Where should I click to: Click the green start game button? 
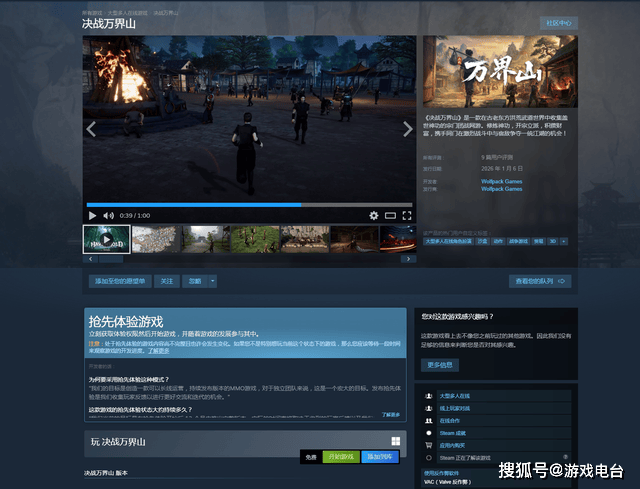[x=340, y=456]
